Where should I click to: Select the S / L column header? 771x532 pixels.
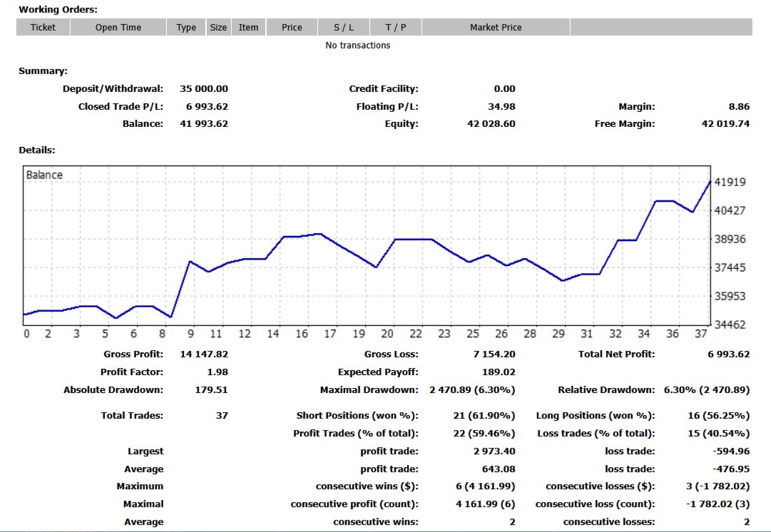pos(343,27)
